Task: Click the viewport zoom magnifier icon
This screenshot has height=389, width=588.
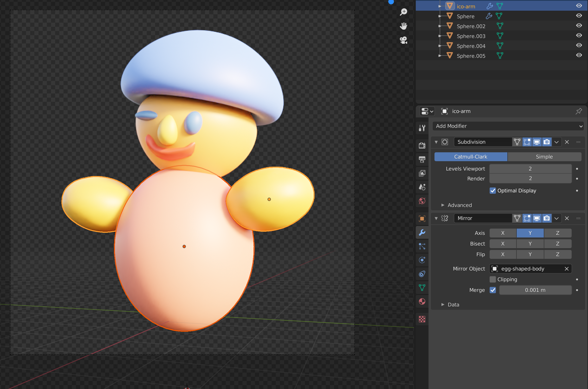Action: pos(404,12)
